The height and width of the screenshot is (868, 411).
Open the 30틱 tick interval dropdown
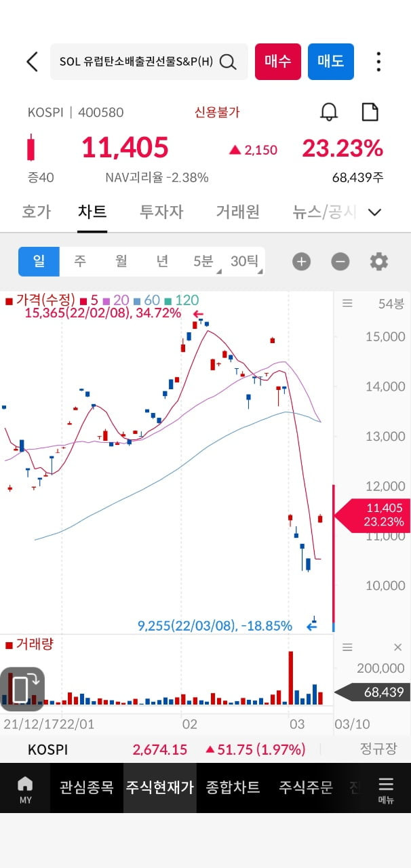(x=245, y=261)
